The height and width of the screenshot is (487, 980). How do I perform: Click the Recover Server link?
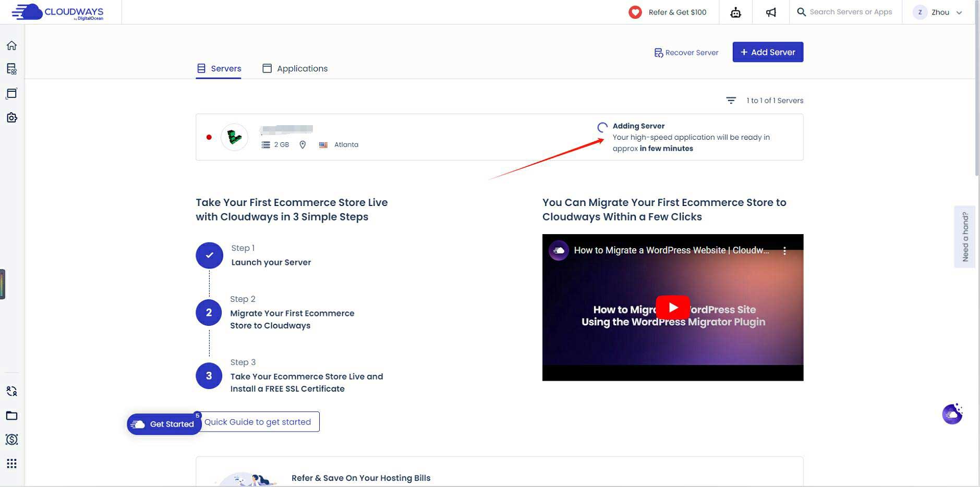(686, 53)
